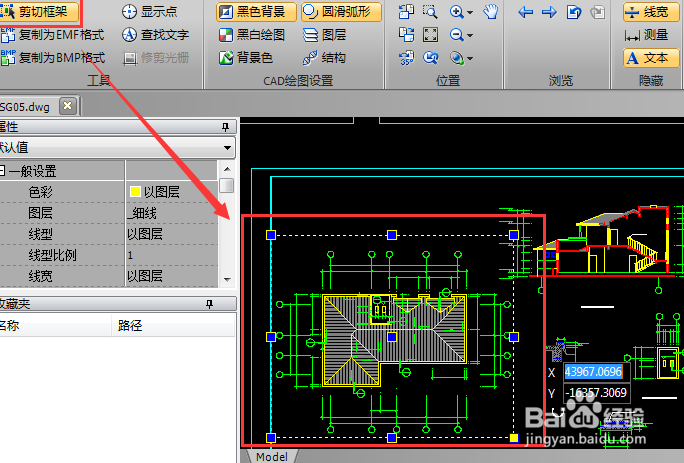This screenshot has height=463, width=684.
Task: Toggle Line Width (线宽) display
Action: point(651,12)
